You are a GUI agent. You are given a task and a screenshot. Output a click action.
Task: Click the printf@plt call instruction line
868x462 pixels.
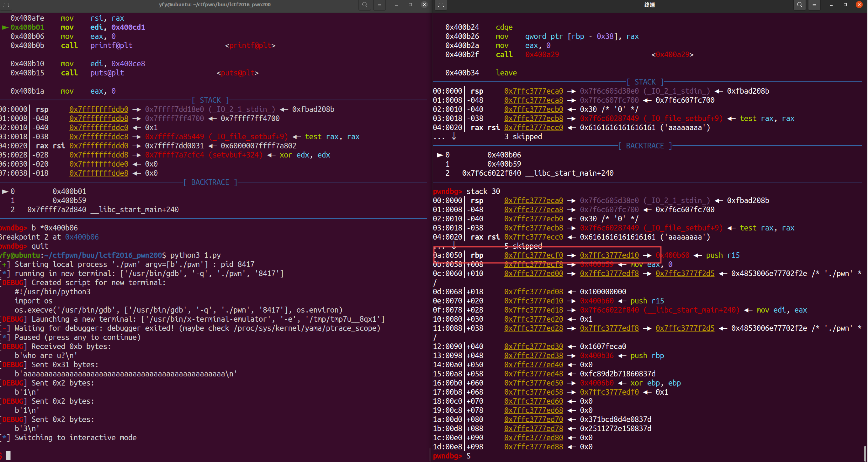point(143,46)
